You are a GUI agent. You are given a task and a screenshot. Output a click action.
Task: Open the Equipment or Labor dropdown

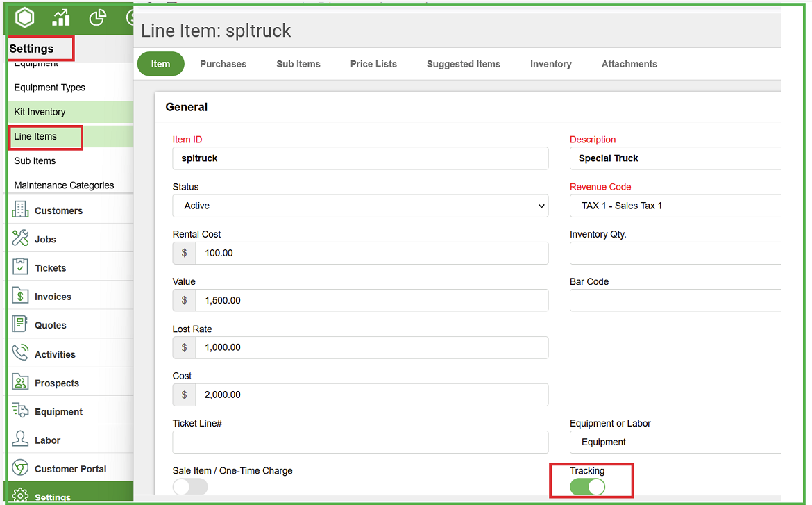click(x=675, y=442)
